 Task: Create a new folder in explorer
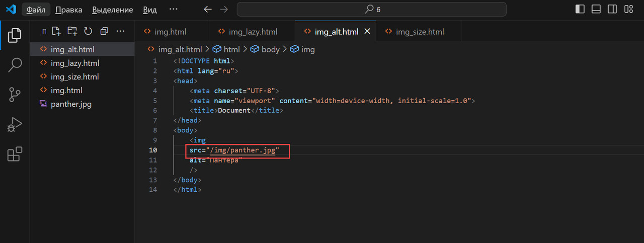point(72,31)
